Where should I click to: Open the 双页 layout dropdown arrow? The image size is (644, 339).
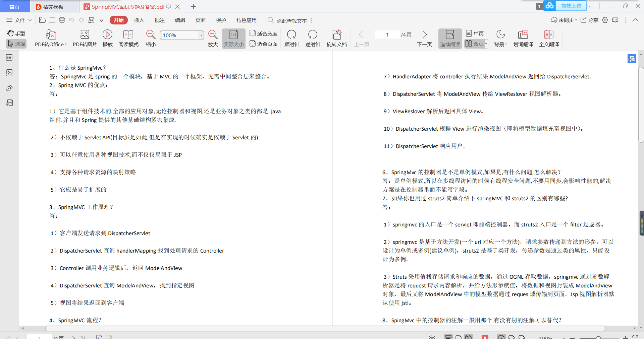click(x=486, y=44)
